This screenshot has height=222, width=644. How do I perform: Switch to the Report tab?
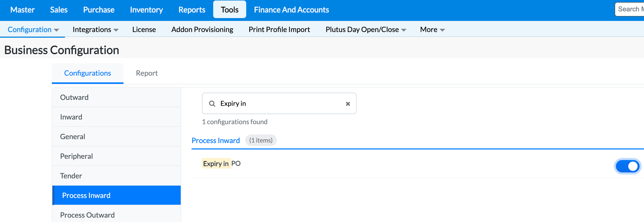(x=147, y=73)
